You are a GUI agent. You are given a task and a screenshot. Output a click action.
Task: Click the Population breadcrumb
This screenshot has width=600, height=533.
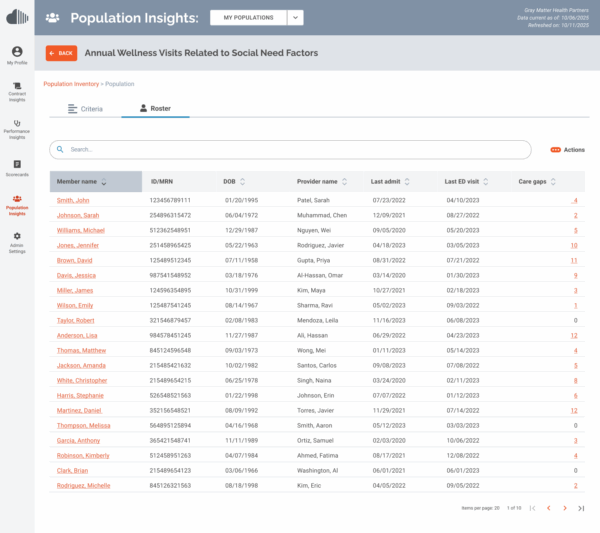coord(120,84)
